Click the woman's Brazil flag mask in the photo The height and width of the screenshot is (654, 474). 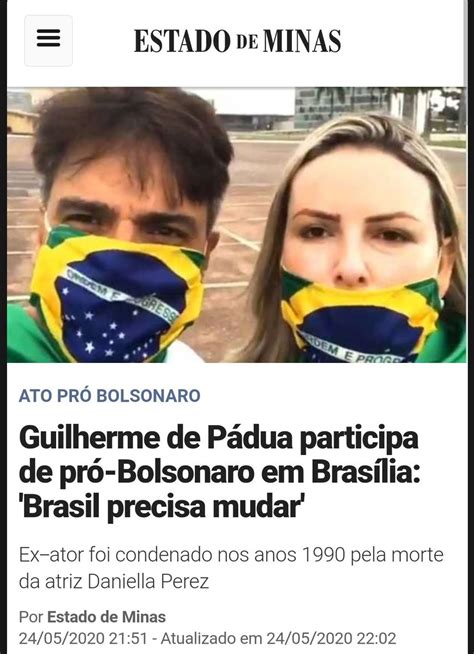[x=361, y=319]
